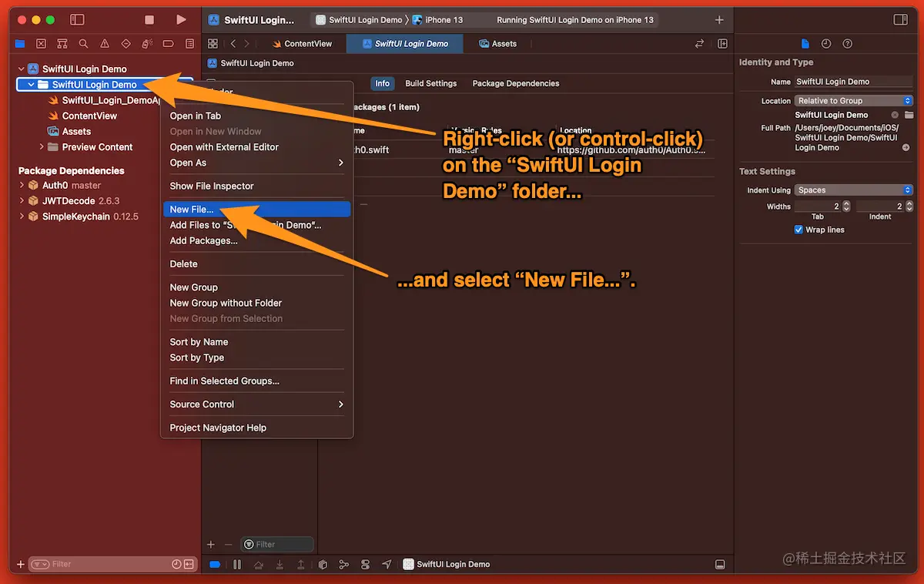The width and height of the screenshot is (924, 584).
Task: Go forward in editor history
Action: point(245,44)
